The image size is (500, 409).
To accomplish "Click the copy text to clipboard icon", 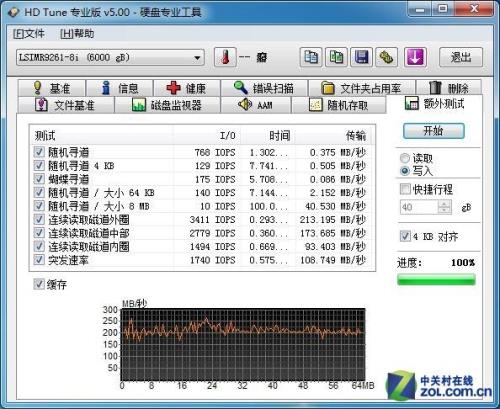I will pos(311,57).
